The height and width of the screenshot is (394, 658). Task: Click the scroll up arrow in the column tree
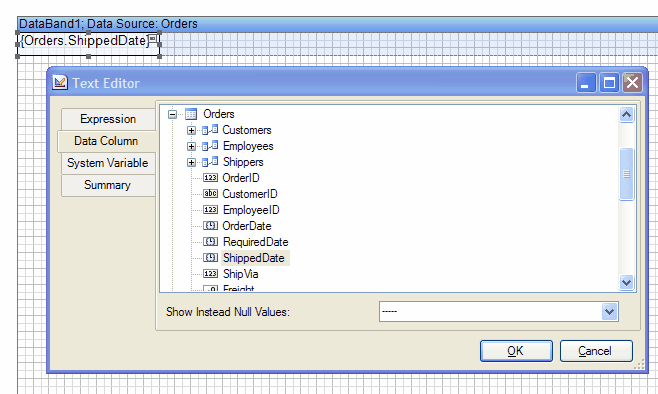click(627, 115)
